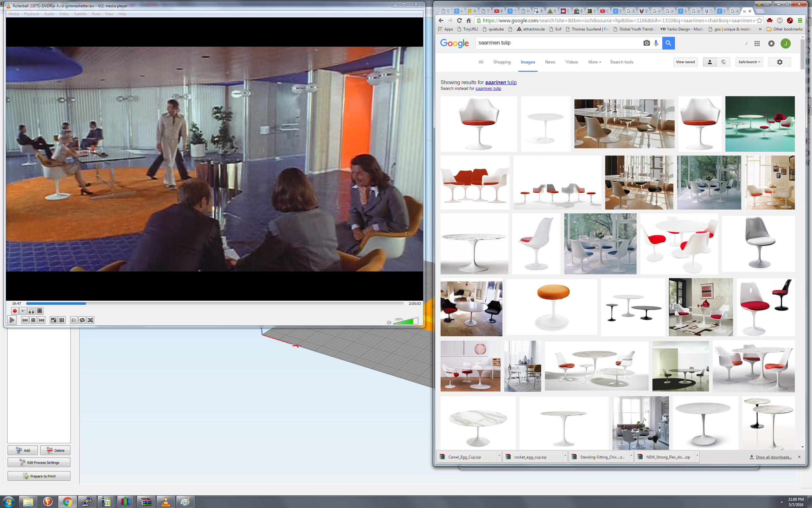This screenshot has height=508, width=812.
Task: Open VLC View menu
Action: pyautogui.click(x=109, y=14)
